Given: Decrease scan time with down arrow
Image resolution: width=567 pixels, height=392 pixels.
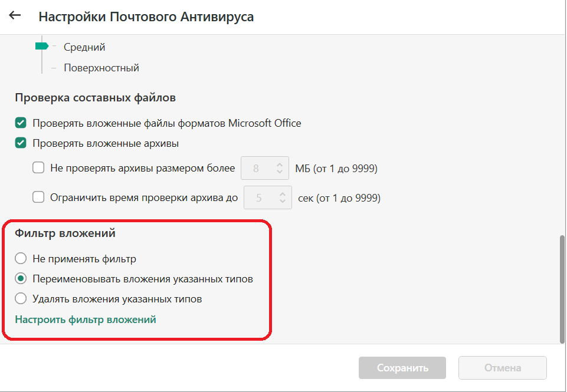Looking at the screenshot, I should 283,202.
